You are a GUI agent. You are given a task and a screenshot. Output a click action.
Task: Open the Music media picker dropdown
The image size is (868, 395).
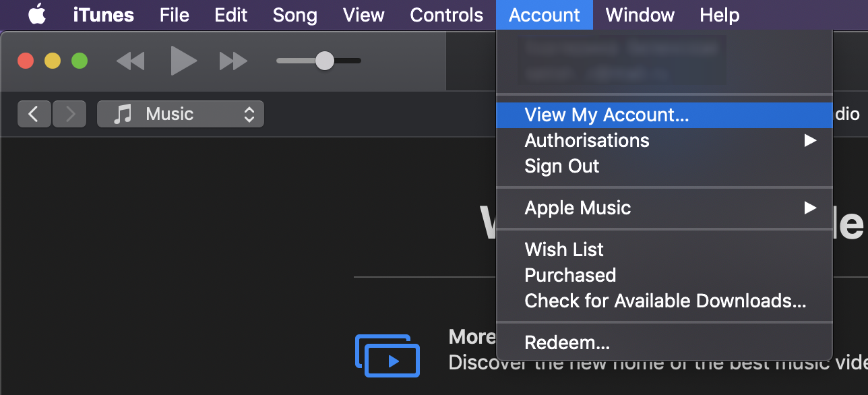click(181, 114)
